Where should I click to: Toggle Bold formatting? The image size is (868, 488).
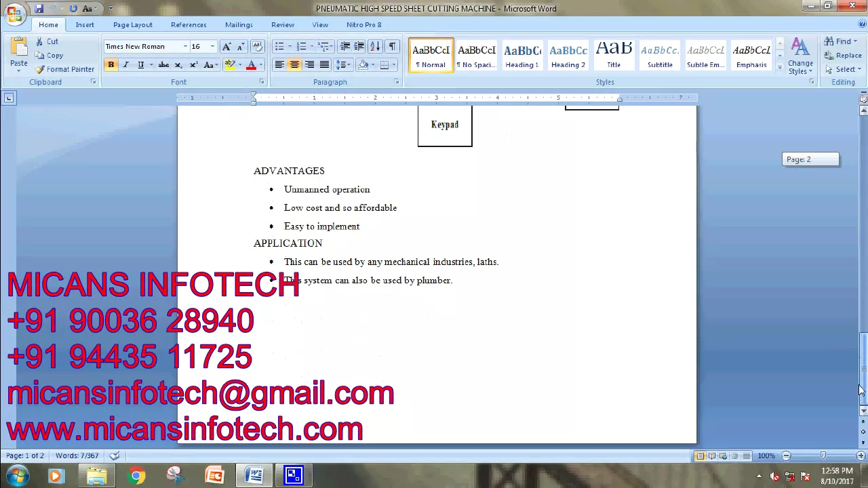pos(111,65)
